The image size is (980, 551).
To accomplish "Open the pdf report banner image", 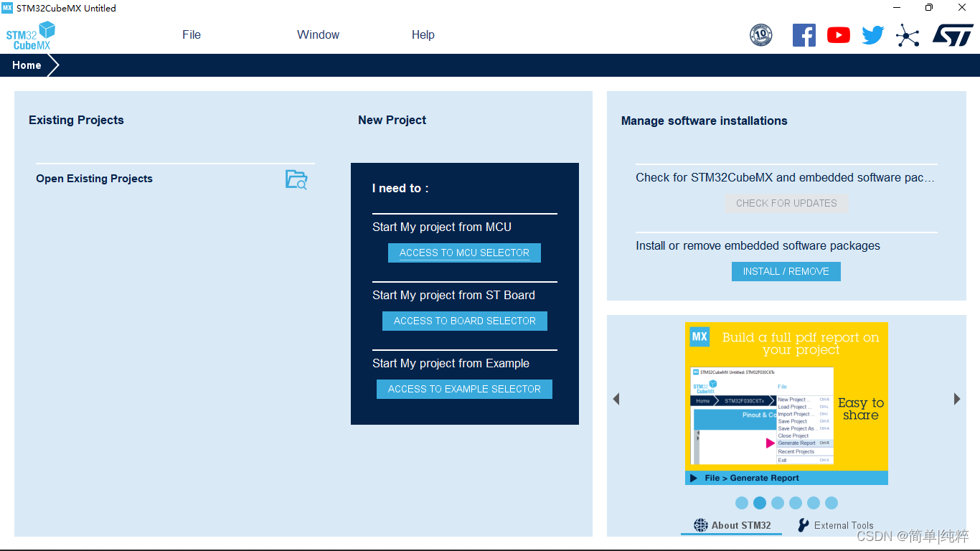I will tap(786, 403).
